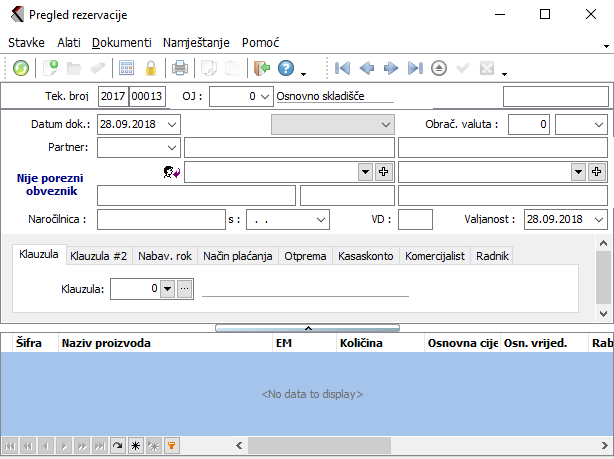Click the yellow padlock lock icon

click(150, 68)
